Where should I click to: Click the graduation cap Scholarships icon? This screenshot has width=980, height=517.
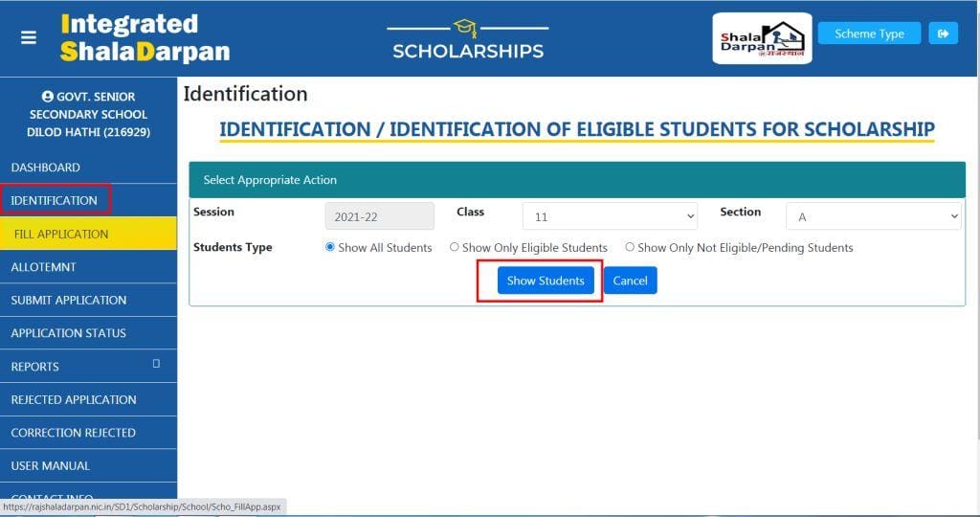(467, 27)
